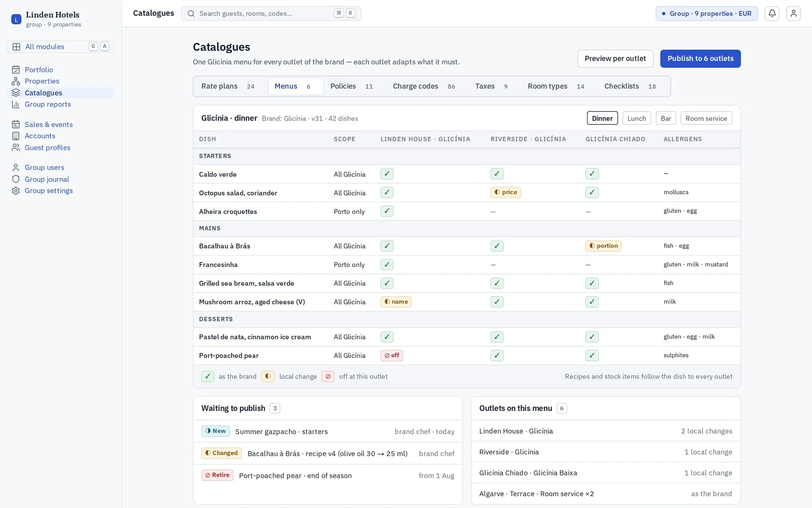This screenshot has height=508, width=812.
Task: Toggle Grilled sea bream check for Riverside
Action: click(x=497, y=283)
